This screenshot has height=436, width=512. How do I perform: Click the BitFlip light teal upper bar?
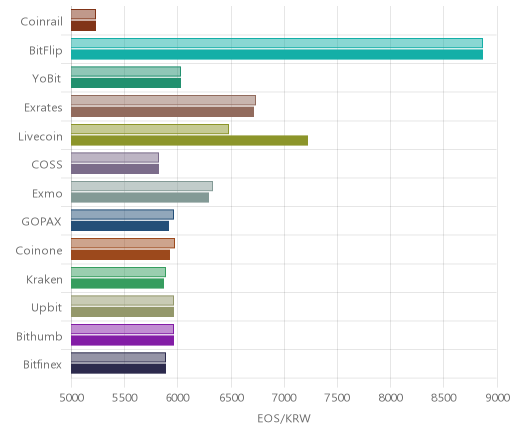[277, 43]
